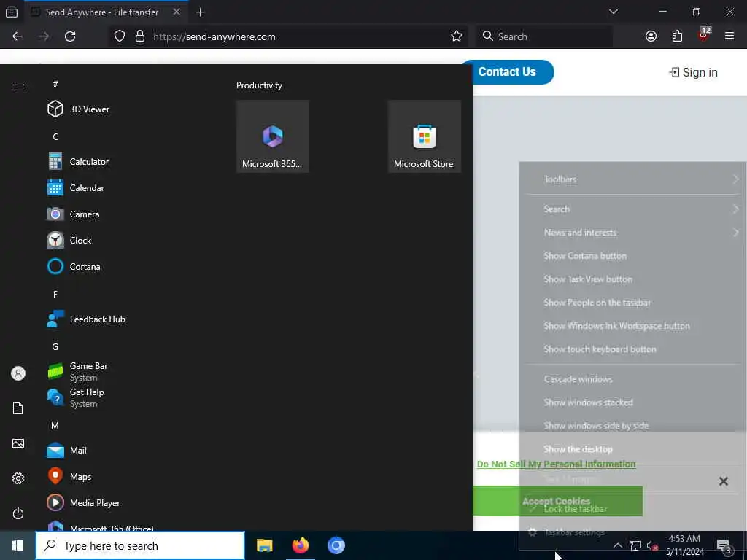Choose Show the desktop

tap(632, 449)
